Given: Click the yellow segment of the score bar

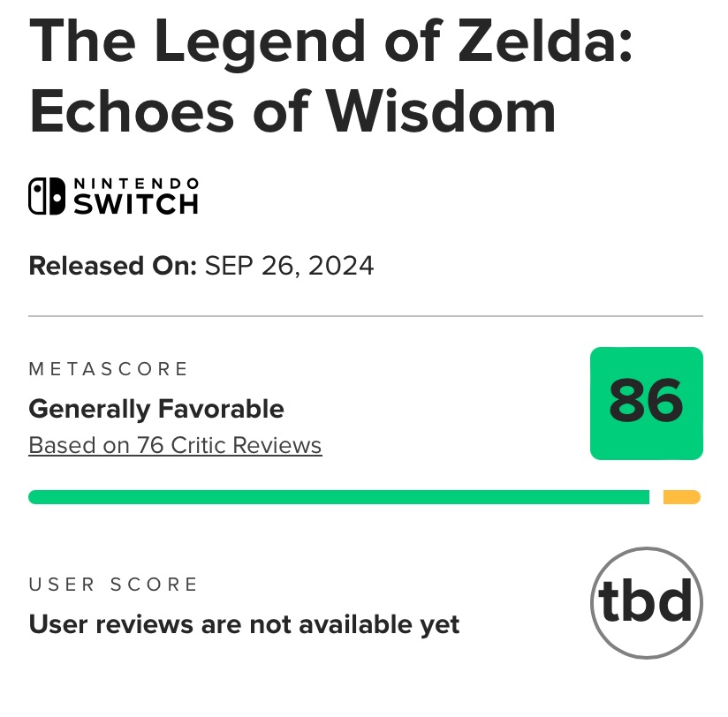Looking at the screenshot, I should [x=681, y=497].
